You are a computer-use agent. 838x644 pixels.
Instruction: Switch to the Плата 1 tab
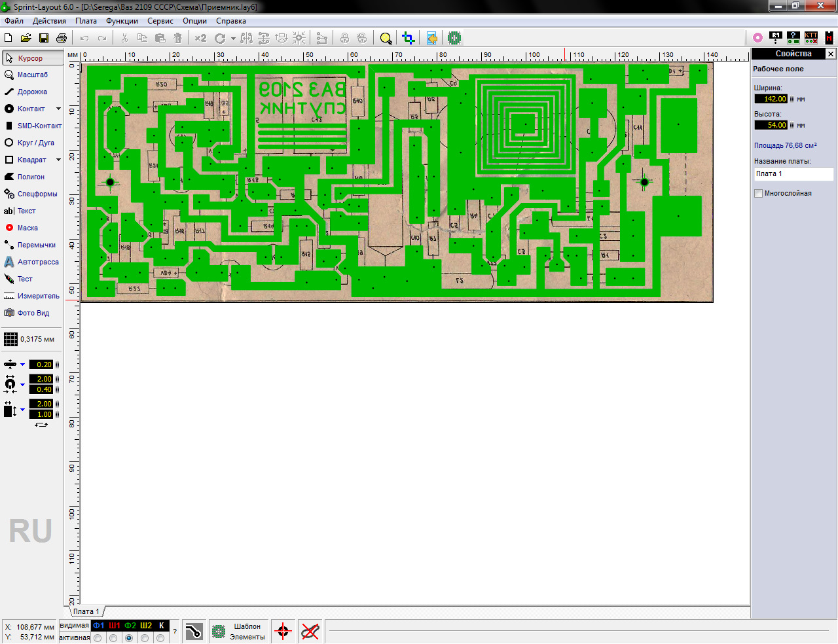86,611
